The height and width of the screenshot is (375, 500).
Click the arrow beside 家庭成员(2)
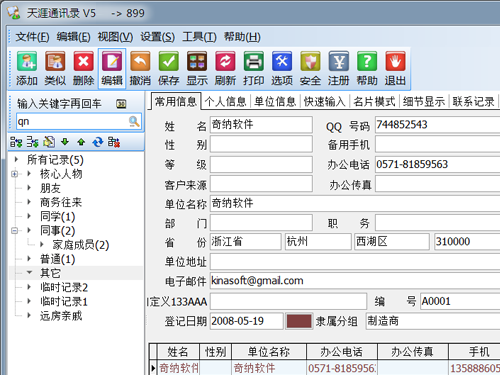(x=42, y=244)
